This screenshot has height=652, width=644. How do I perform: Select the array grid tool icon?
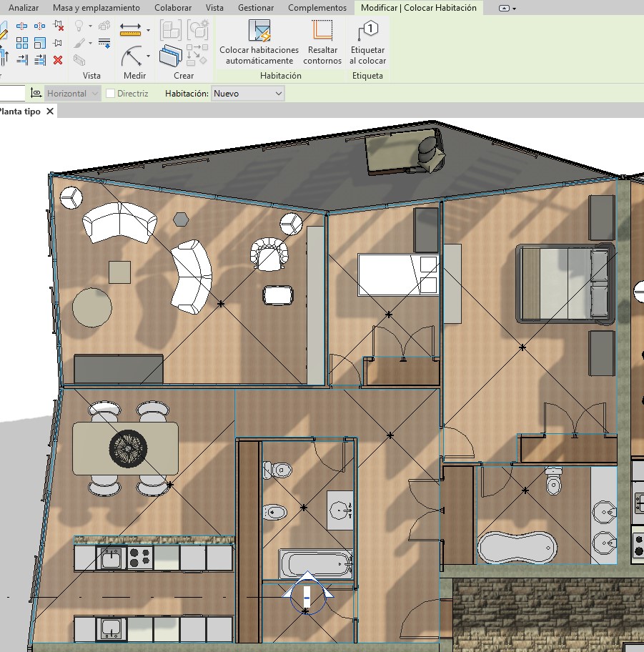click(x=22, y=43)
